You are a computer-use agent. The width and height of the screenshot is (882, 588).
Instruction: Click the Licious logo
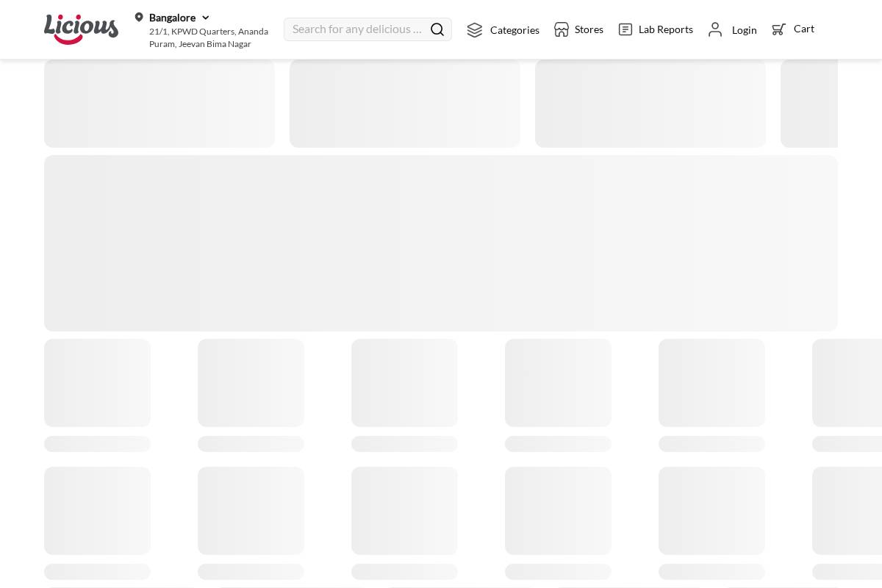pyautogui.click(x=81, y=29)
